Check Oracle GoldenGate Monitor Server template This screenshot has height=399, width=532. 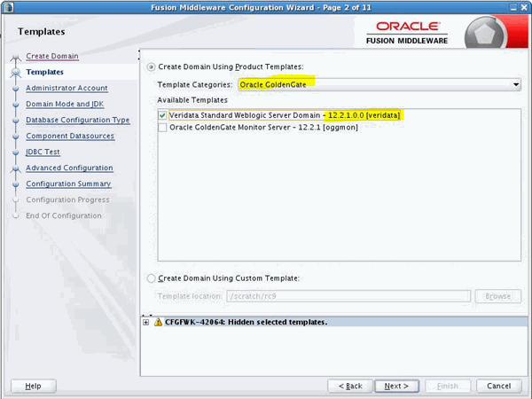click(162, 128)
